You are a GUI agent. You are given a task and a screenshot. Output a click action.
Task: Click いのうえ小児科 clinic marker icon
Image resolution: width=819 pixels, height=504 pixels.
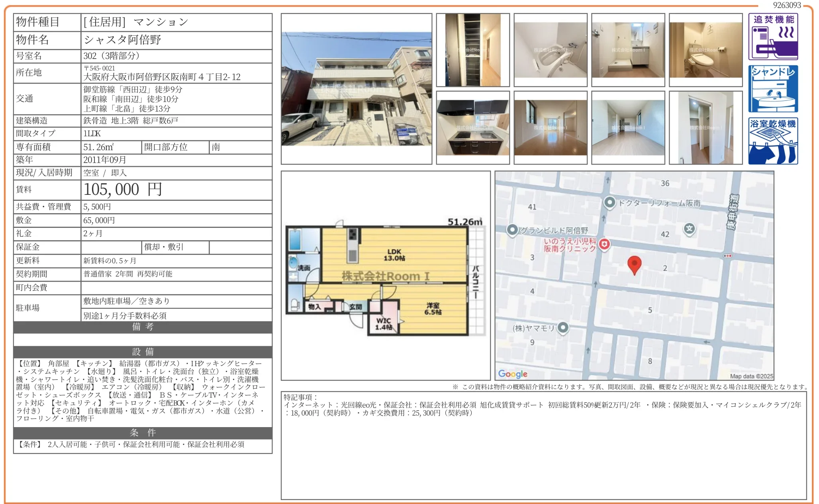pos(604,244)
